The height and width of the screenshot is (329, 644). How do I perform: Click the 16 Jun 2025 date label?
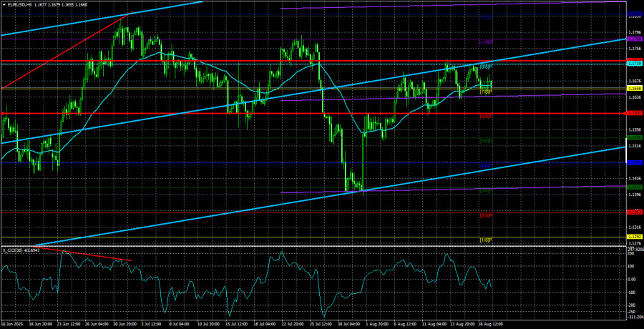pyautogui.click(x=12, y=324)
